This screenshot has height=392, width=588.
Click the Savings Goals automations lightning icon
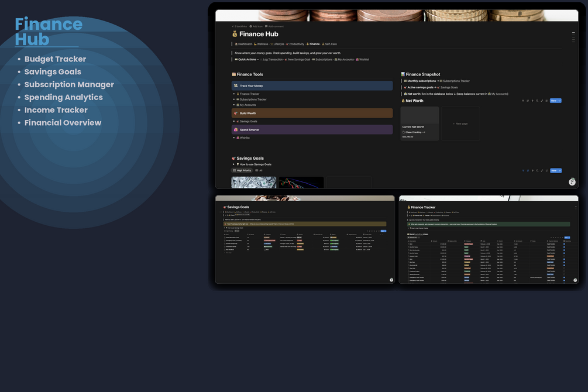click(532, 171)
